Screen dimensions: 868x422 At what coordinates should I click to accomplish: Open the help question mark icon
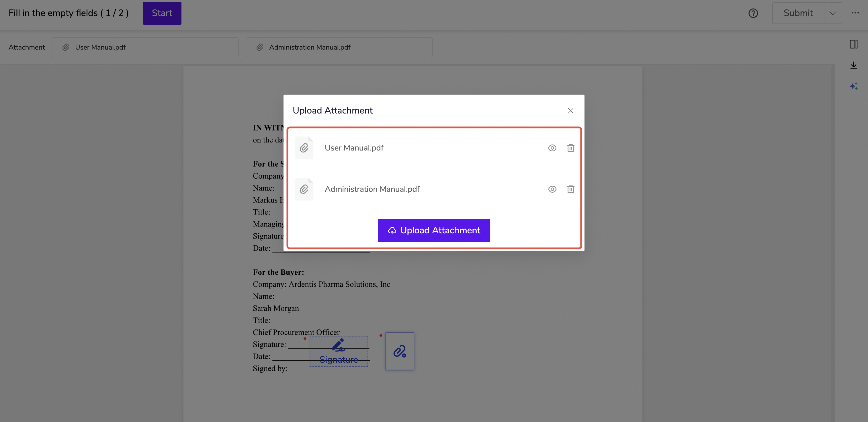click(x=753, y=13)
